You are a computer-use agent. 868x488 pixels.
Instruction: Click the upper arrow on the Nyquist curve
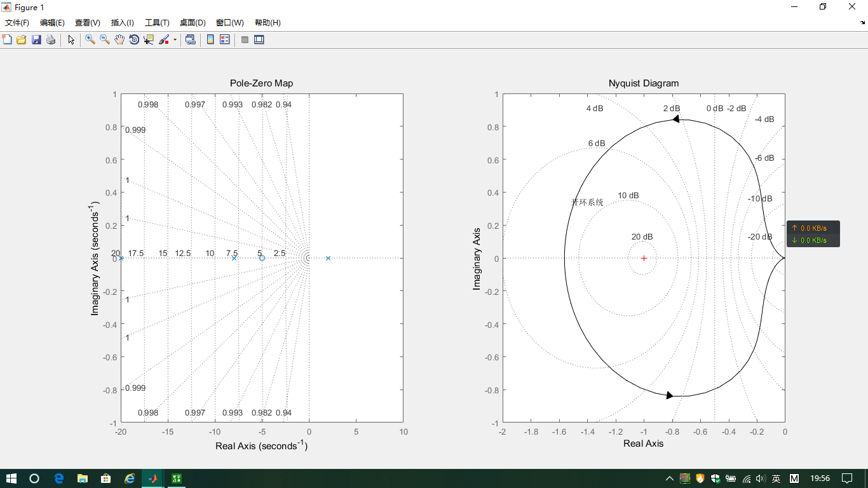click(x=676, y=119)
